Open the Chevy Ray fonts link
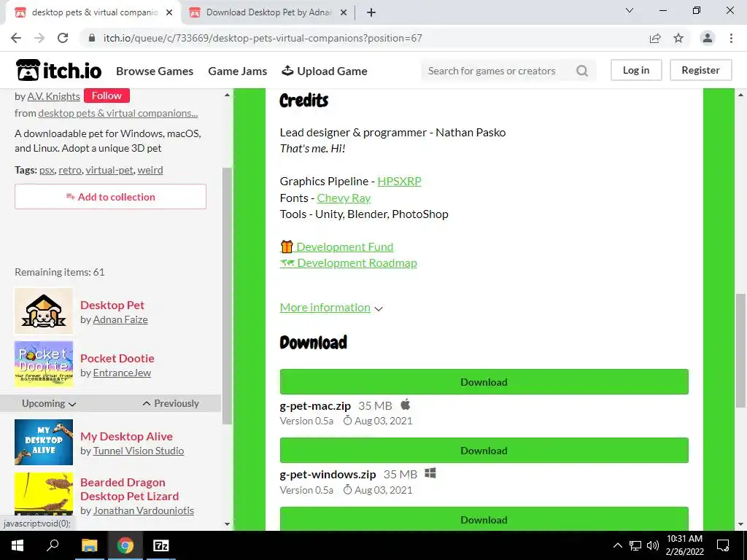This screenshot has height=560, width=747. point(344,198)
